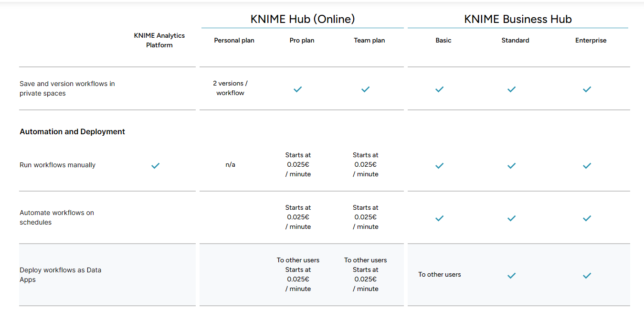Screen dimensions: 644x312
Task: Click the Team plan column header
Action: pyautogui.click(x=369, y=41)
